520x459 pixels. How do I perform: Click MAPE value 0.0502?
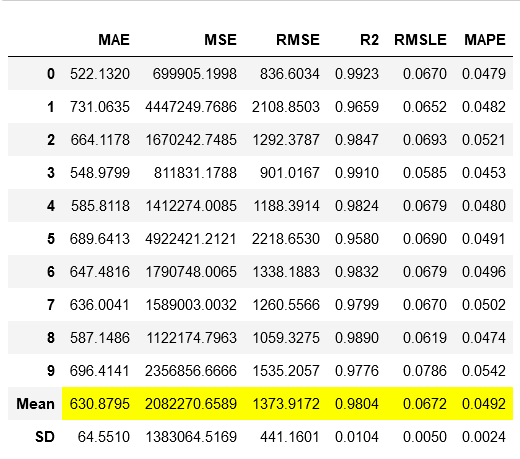484,305
